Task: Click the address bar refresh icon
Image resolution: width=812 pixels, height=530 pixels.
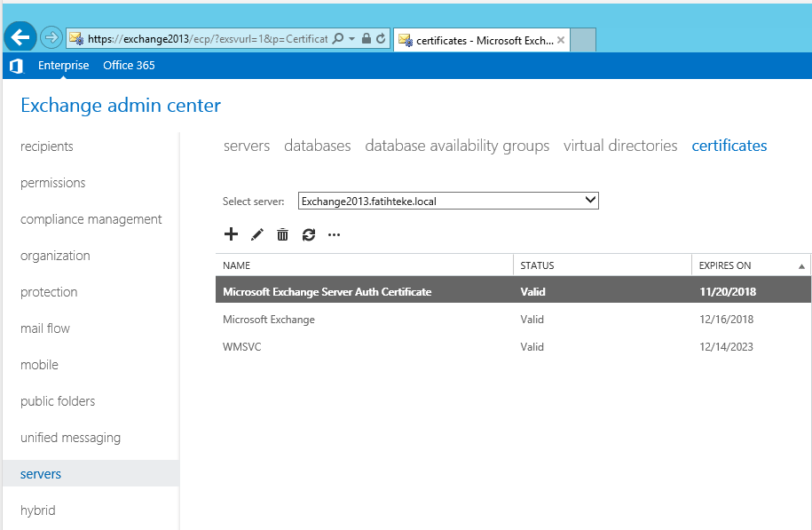Action: coord(381,39)
